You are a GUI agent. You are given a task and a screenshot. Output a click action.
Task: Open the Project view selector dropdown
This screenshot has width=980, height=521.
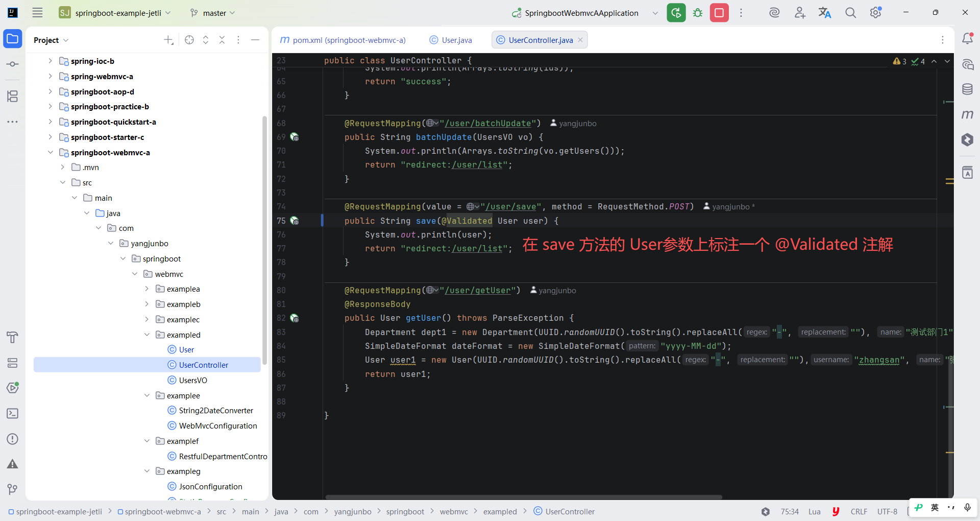coord(51,40)
